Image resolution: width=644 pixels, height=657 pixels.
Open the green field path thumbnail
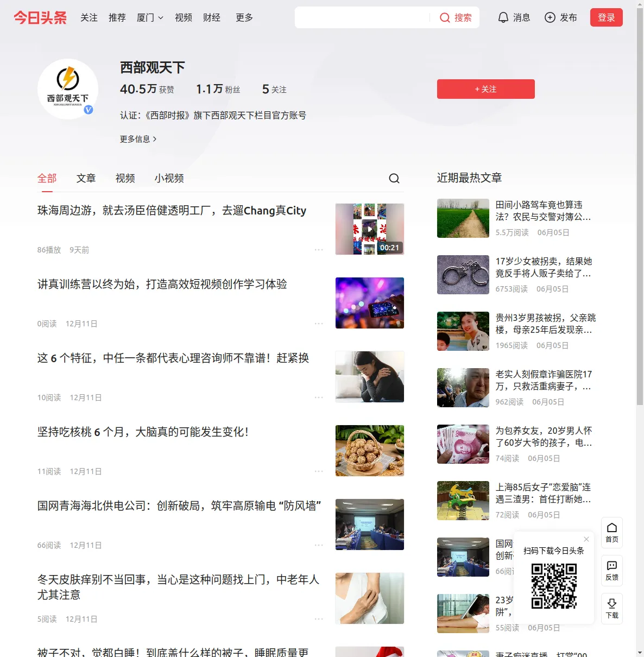click(x=463, y=218)
